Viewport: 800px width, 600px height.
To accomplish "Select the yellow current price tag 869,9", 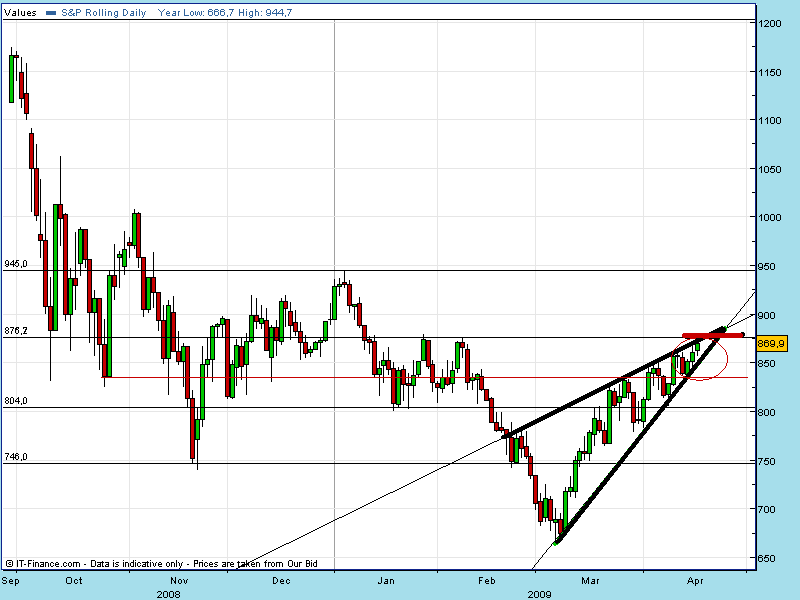I will pos(771,343).
